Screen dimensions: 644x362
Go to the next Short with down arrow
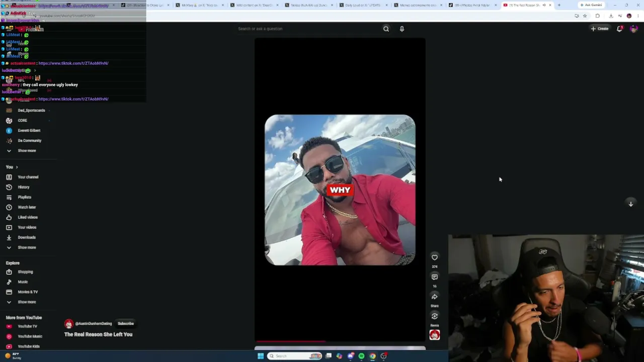[x=630, y=204]
